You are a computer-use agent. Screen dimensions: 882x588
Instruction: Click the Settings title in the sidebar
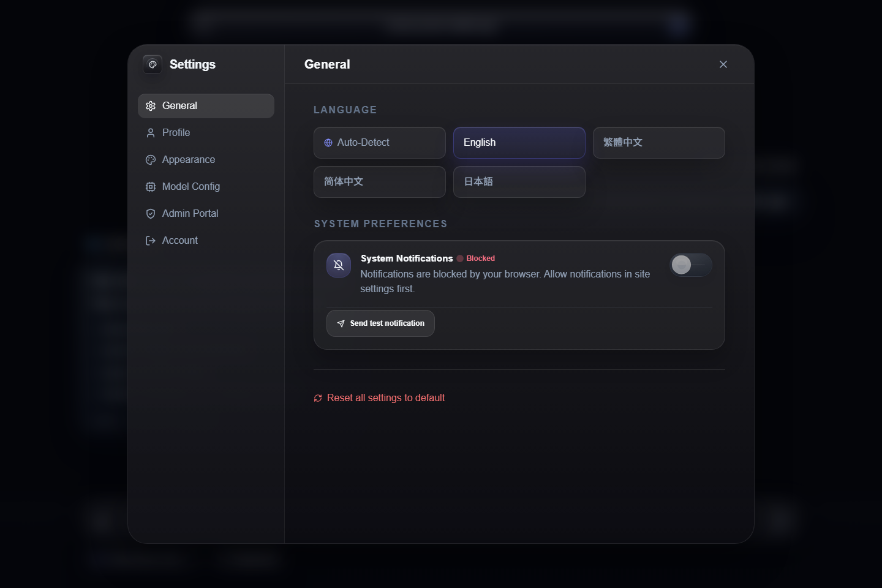192,64
